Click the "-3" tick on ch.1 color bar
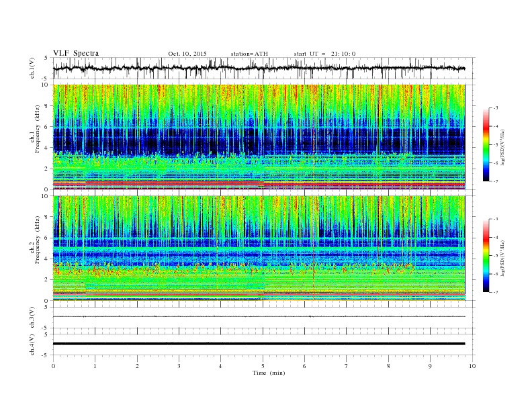Image resolution: width=532 pixels, height=411 pixels. point(495,108)
